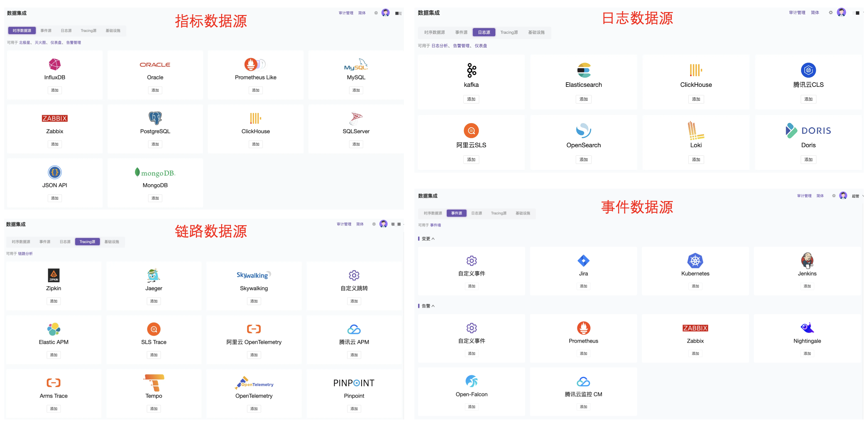Open 审计管理 in log panel header
This screenshot has height=425, width=868.
pyautogui.click(x=797, y=12)
